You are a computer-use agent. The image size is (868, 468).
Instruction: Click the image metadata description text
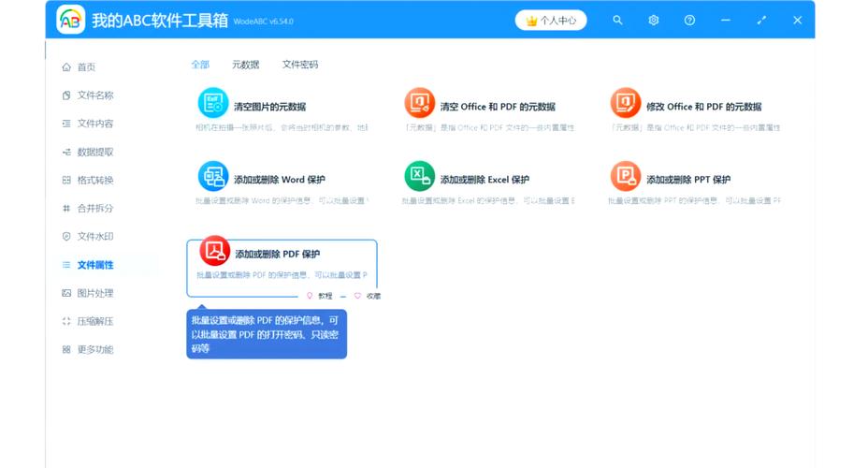click(x=282, y=127)
